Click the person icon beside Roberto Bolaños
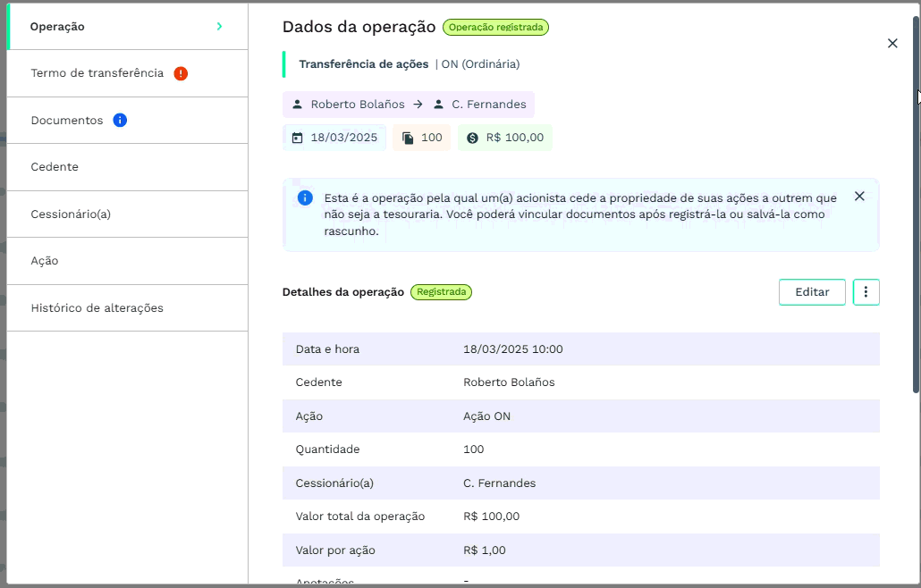 pos(297,104)
